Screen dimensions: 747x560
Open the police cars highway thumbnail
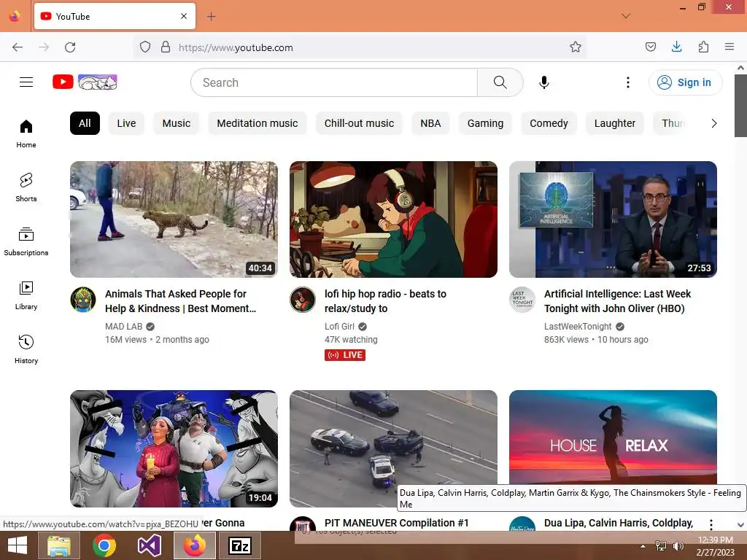[x=393, y=448]
